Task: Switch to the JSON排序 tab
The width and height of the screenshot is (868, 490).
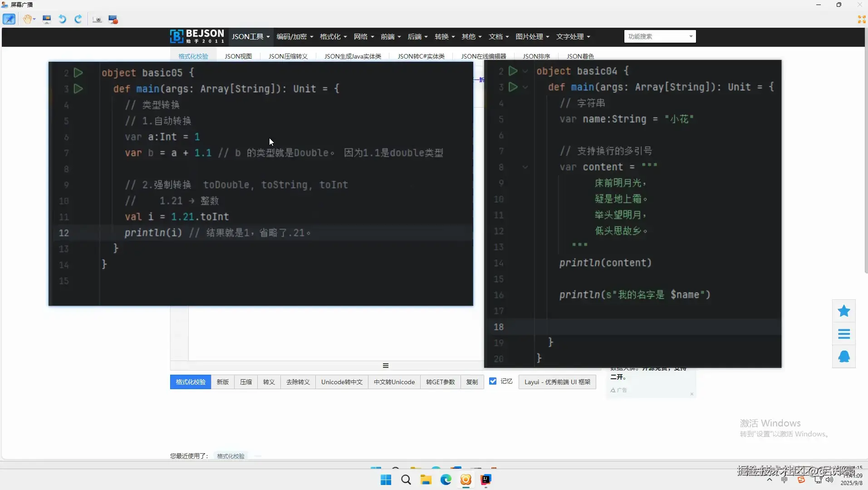Action: pos(536,56)
